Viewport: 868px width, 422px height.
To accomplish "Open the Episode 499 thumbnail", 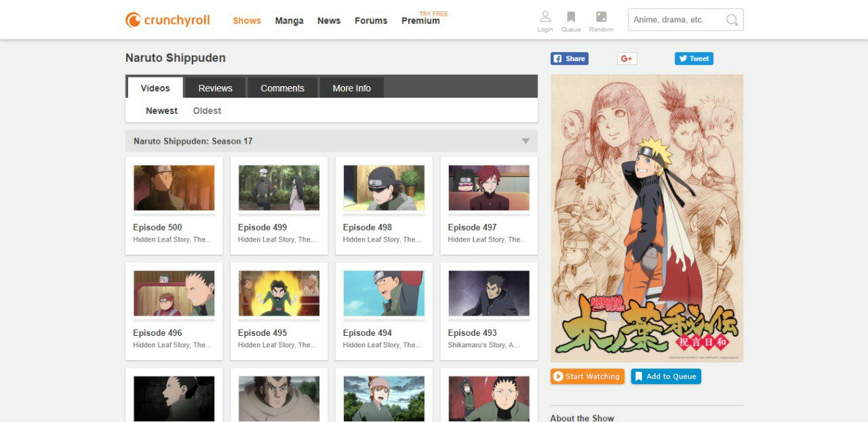I will pyautogui.click(x=279, y=188).
